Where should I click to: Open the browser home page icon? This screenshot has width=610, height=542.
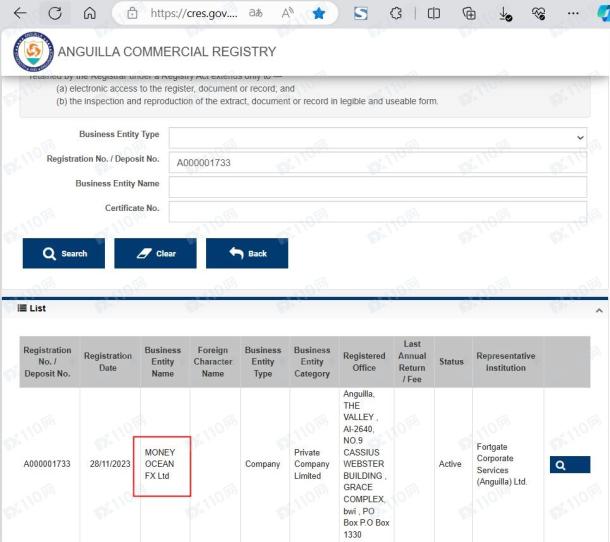(89, 13)
